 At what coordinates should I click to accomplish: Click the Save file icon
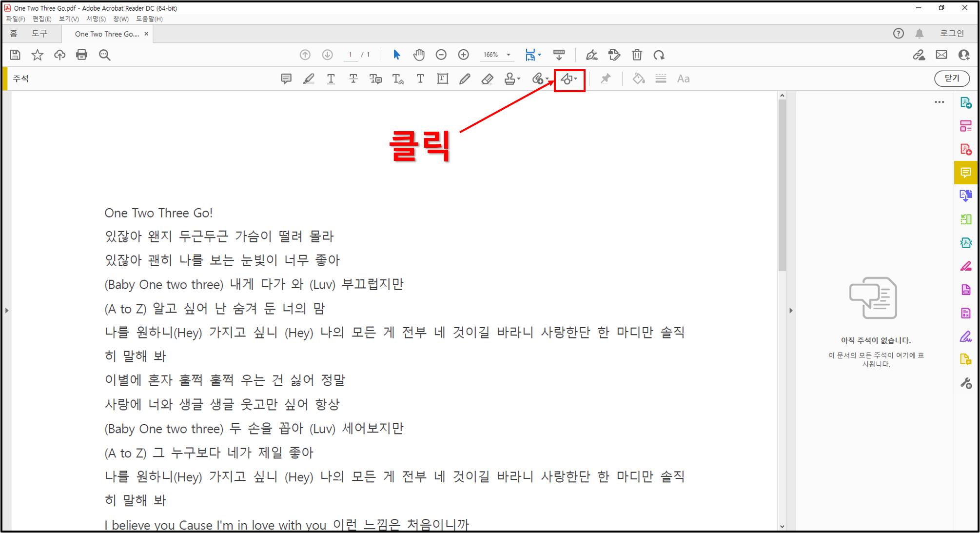(x=15, y=55)
